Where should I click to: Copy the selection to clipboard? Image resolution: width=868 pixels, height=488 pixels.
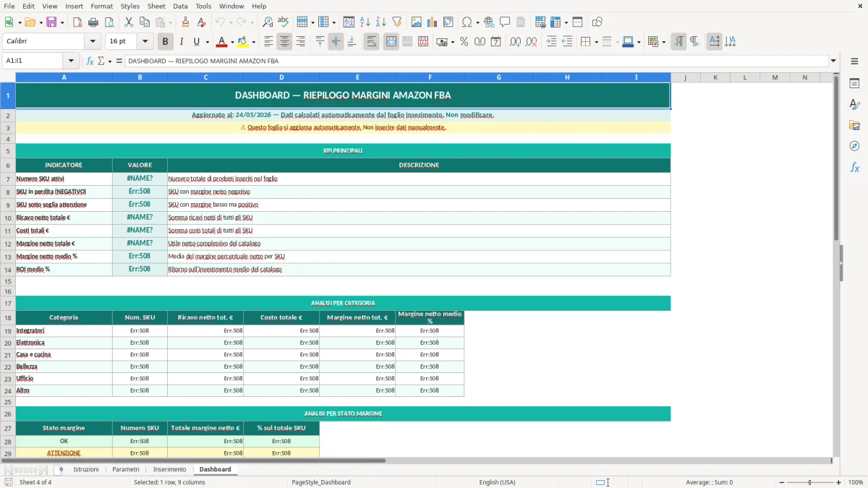[x=143, y=22]
